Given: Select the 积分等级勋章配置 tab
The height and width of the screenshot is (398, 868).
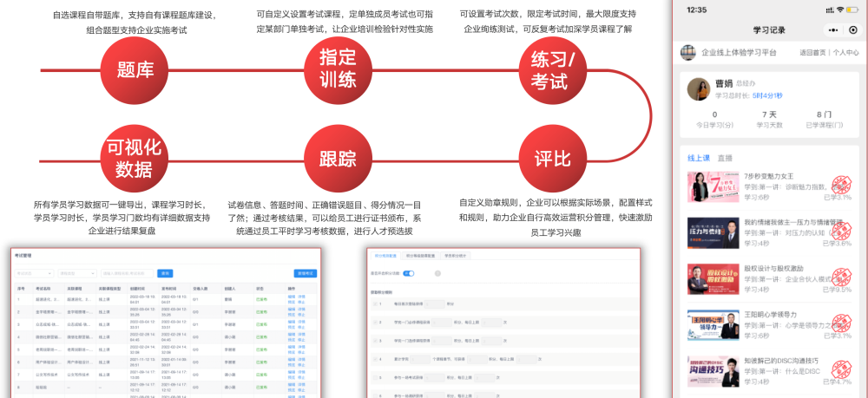Looking at the screenshot, I should 420,256.
